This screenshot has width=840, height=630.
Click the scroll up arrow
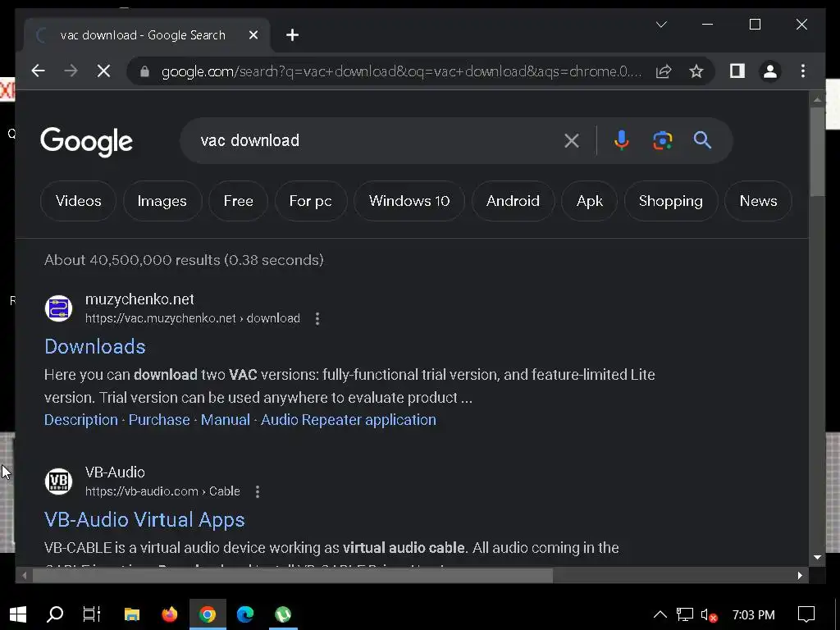tap(817, 99)
